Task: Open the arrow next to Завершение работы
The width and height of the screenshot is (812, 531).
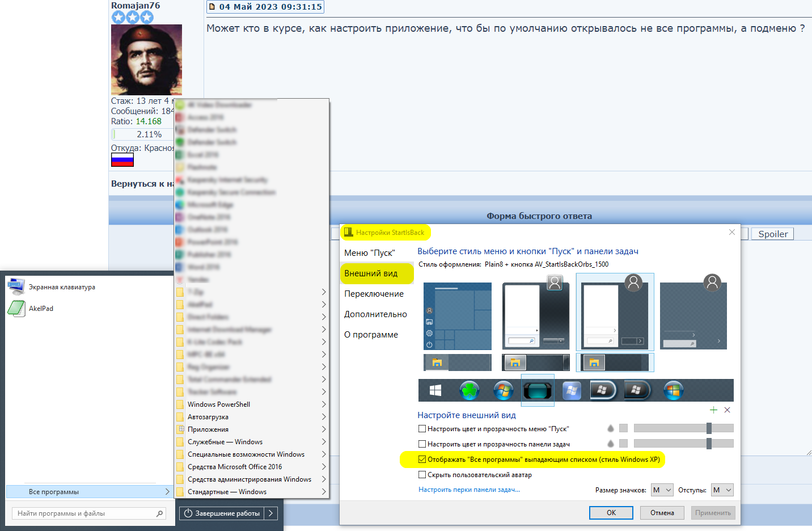Action: (x=271, y=513)
